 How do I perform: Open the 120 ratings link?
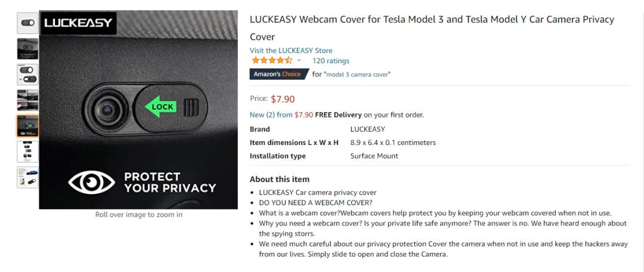[330, 61]
